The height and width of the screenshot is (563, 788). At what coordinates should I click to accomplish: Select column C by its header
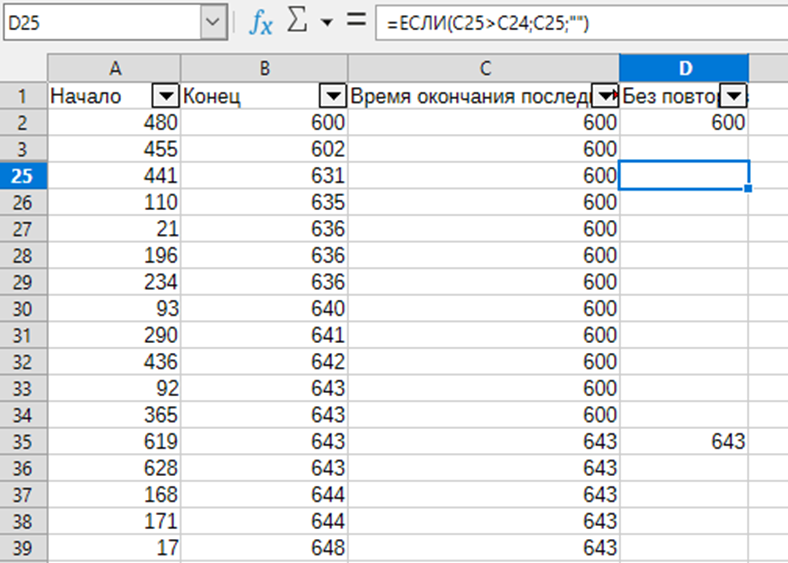[x=483, y=68]
